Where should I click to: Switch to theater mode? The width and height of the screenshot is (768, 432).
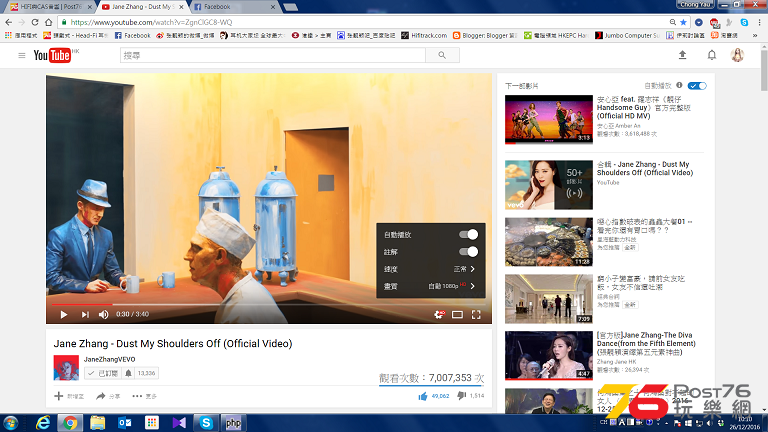457,314
